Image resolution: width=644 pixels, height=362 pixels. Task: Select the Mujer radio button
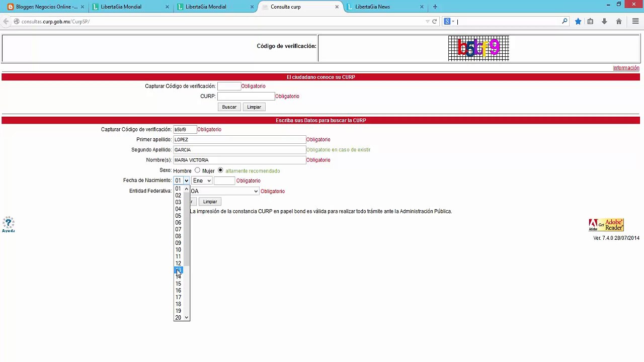click(220, 170)
